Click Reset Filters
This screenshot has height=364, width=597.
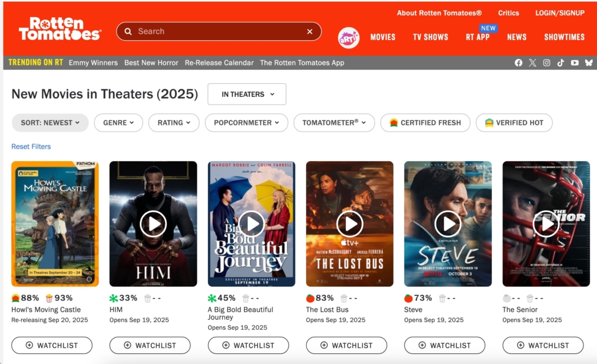click(31, 147)
